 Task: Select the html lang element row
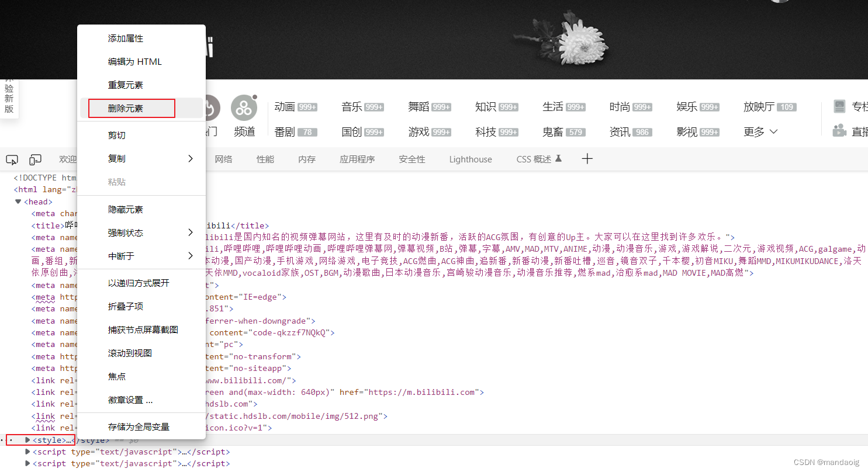[434, 189]
